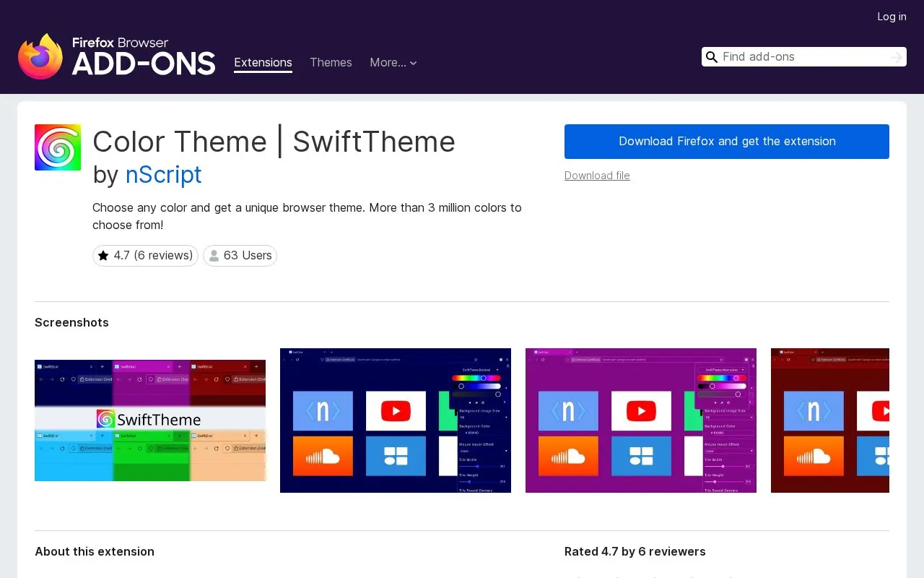
Task: Open the purple theme screenshot
Action: 641,420
